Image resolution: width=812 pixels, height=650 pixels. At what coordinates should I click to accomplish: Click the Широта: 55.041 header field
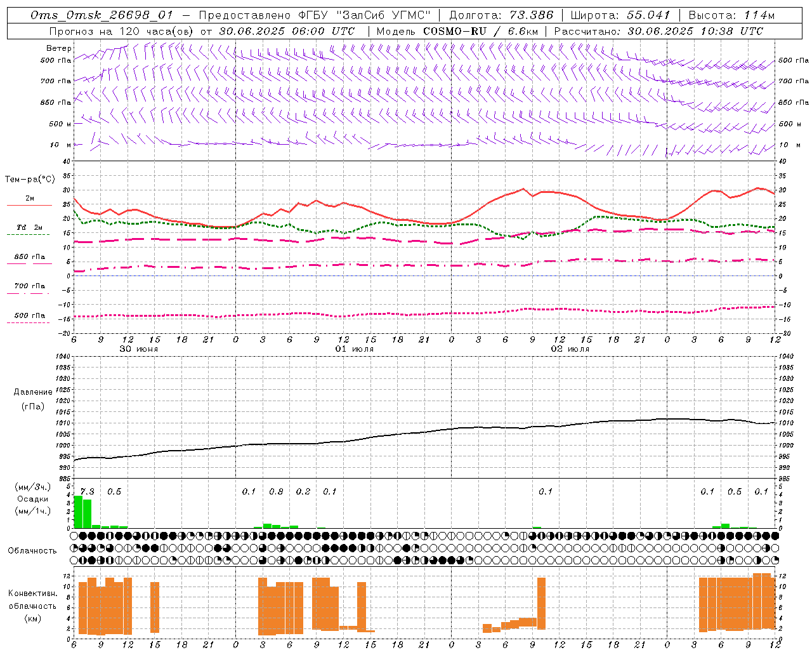point(620,15)
